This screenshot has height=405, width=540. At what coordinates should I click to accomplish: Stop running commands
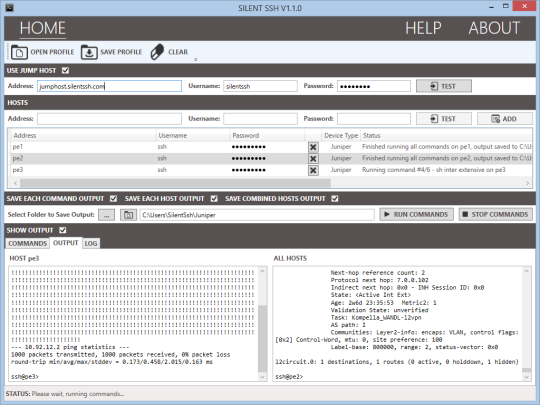tap(496, 215)
